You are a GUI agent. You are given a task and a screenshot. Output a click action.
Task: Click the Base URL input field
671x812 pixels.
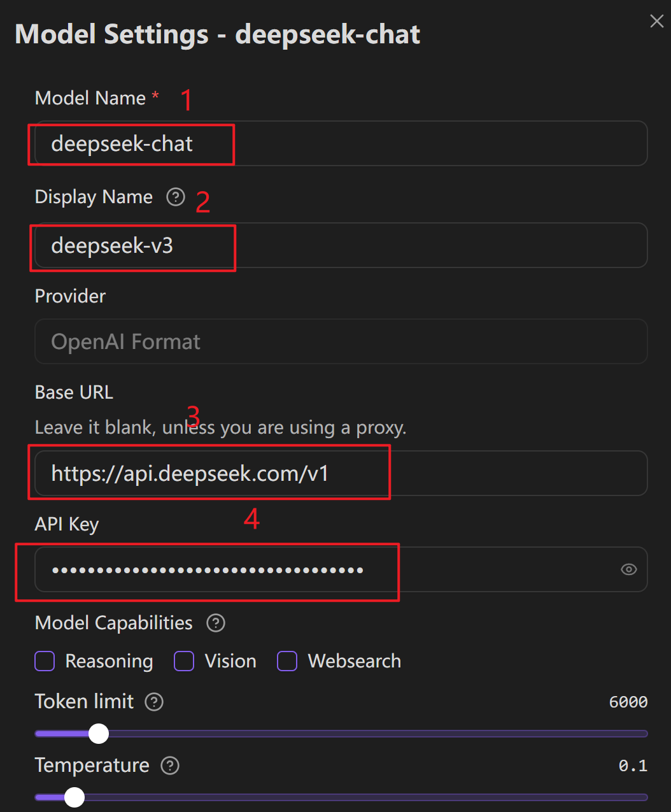pos(341,473)
